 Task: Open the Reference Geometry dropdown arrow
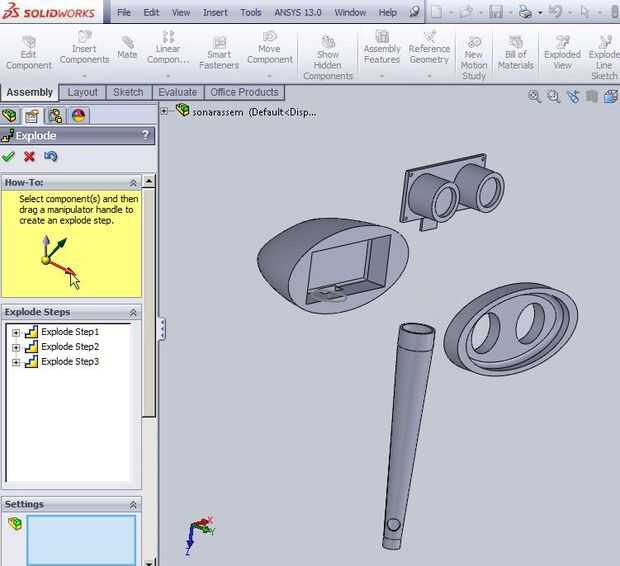(429, 76)
